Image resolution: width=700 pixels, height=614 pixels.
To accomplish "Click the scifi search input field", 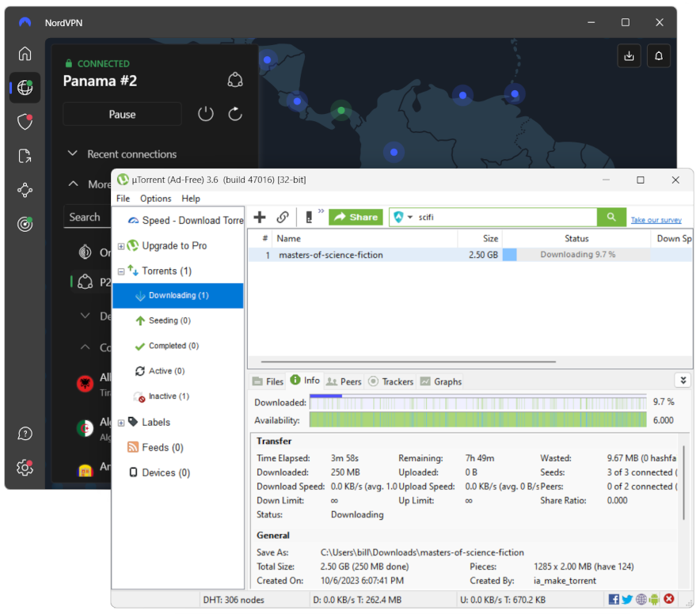I will click(506, 218).
